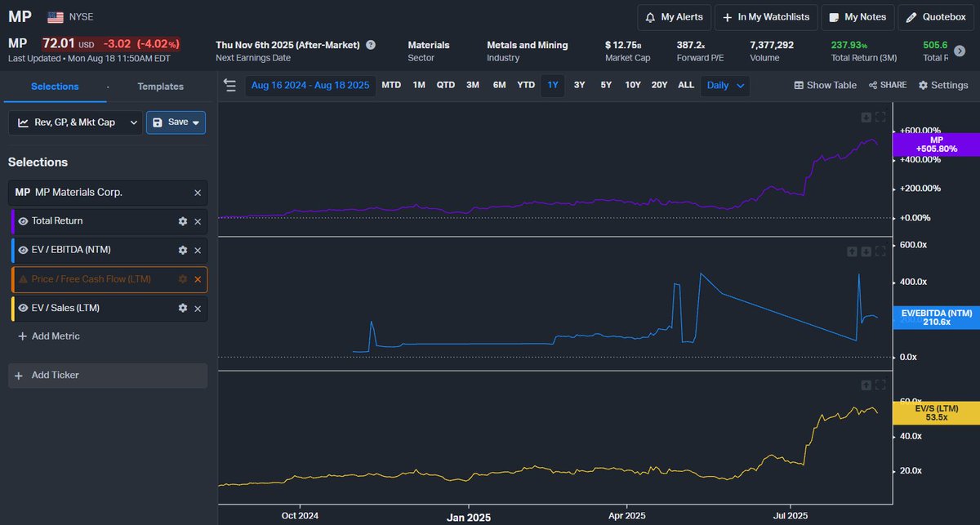Toggle visibility eye for EV / EBITDA (NTM)

[x=23, y=250]
